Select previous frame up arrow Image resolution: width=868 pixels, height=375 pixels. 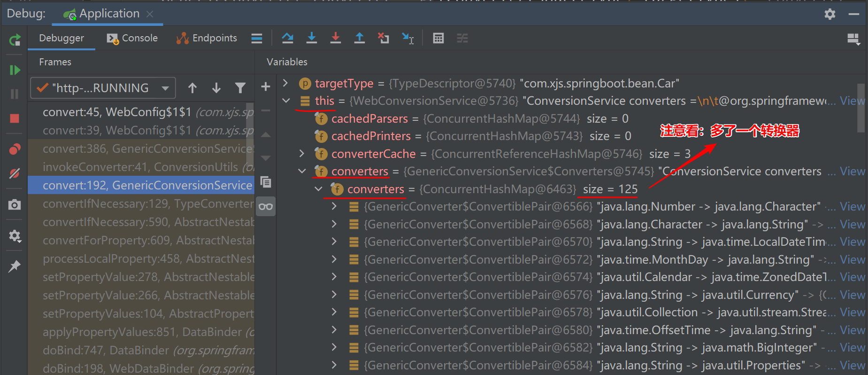[192, 88]
